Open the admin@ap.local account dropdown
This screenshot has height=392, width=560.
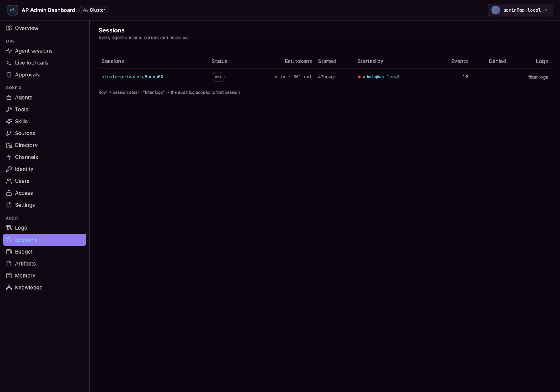[x=520, y=10]
